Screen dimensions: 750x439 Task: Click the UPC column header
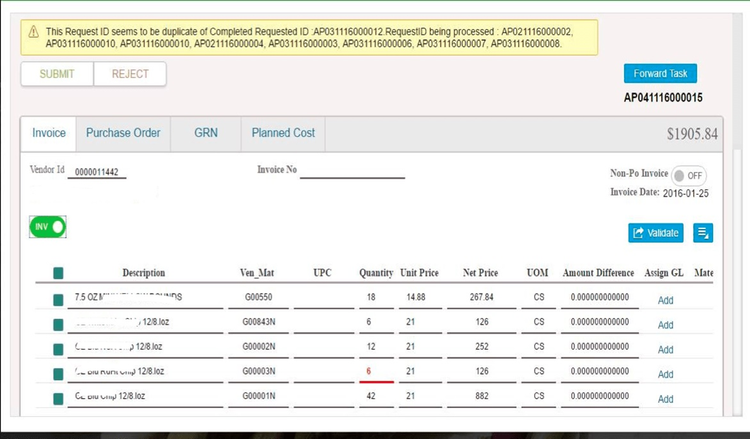(x=322, y=273)
